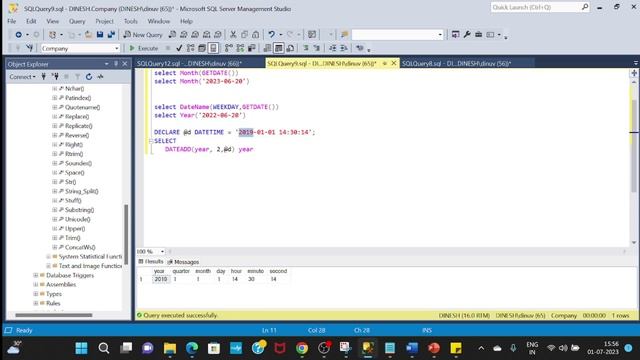Open Google Chrome from taskbar
This screenshot has height=360, width=640.
click(302, 348)
